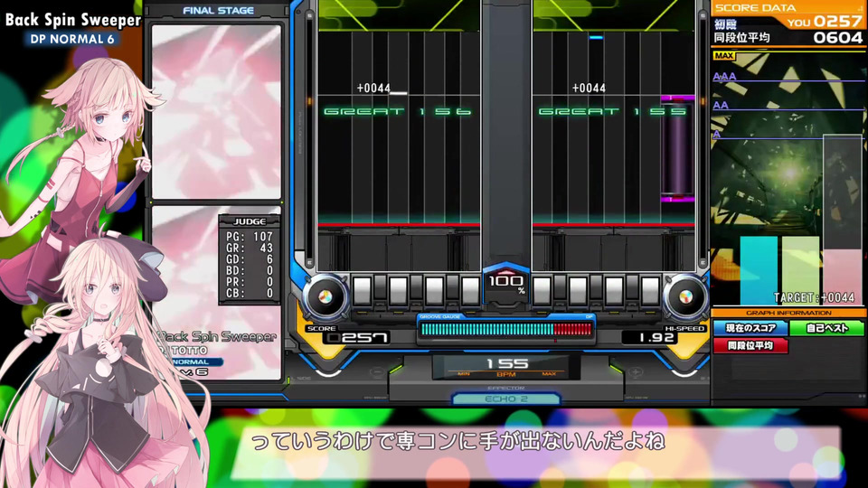Click the left side GREAT 156 judgment
The width and height of the screenshot is (868, 488).
(398, 112)
